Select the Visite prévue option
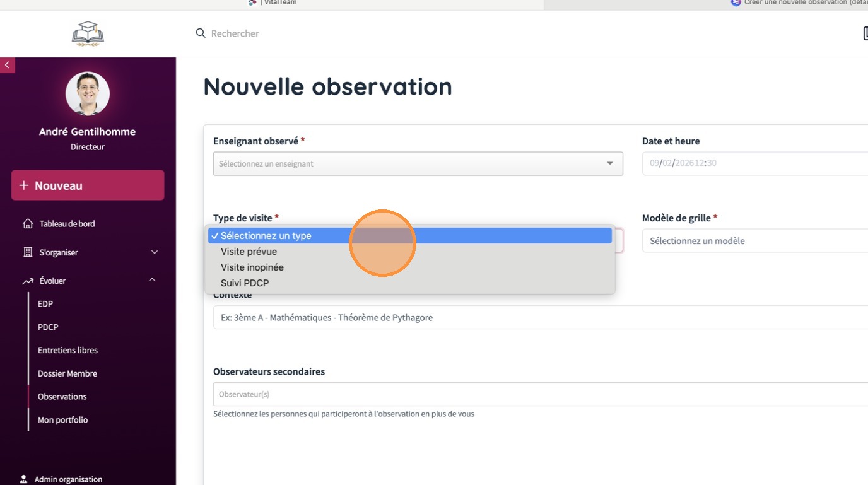The image size is (868, 485). click(249, 252)
